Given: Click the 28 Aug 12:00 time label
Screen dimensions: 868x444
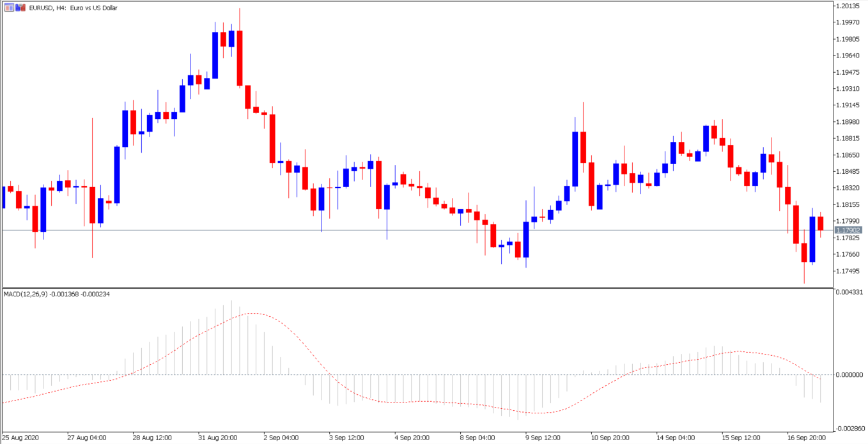Looking at the screenshot, I should [x=153, y=439].
